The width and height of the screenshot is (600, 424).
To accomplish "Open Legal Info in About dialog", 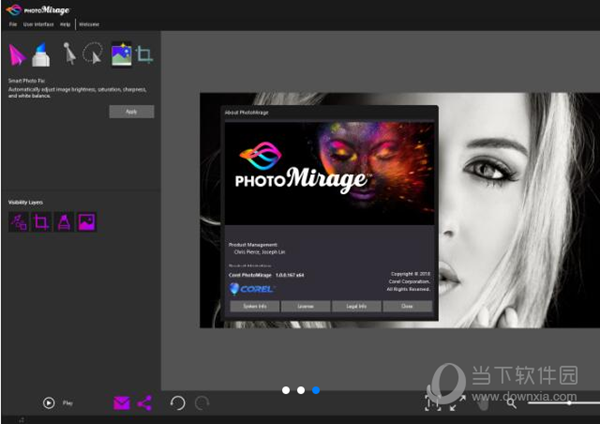I will [356, 306].
